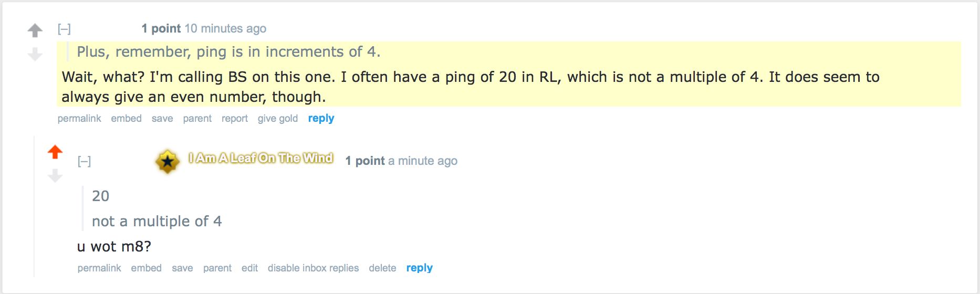Image resolution: width=980 pixels, height=294 pixels.
Task: Open permalink of the first comment
Action: (79, 119)
